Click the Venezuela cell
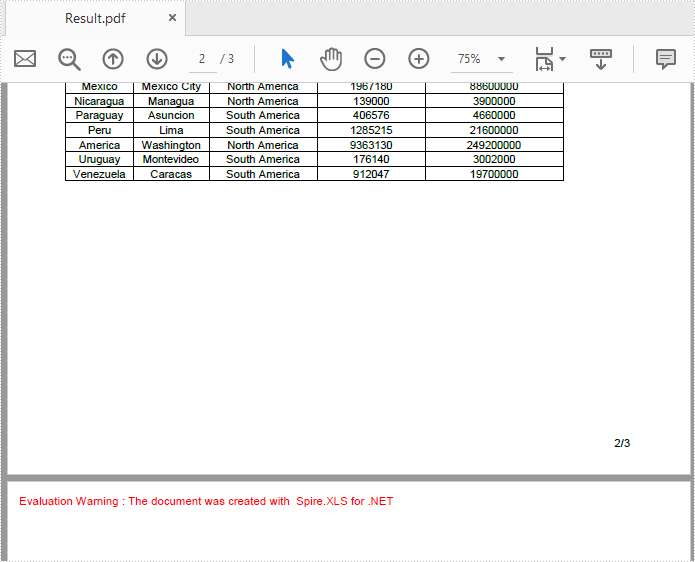The image size is (695, 562). tap(99, 174)
